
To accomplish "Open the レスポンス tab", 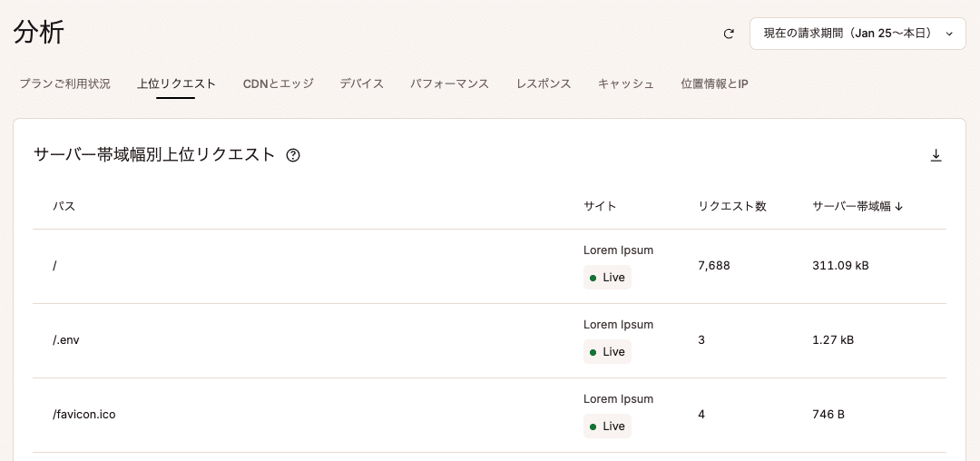I will point(544,83).
